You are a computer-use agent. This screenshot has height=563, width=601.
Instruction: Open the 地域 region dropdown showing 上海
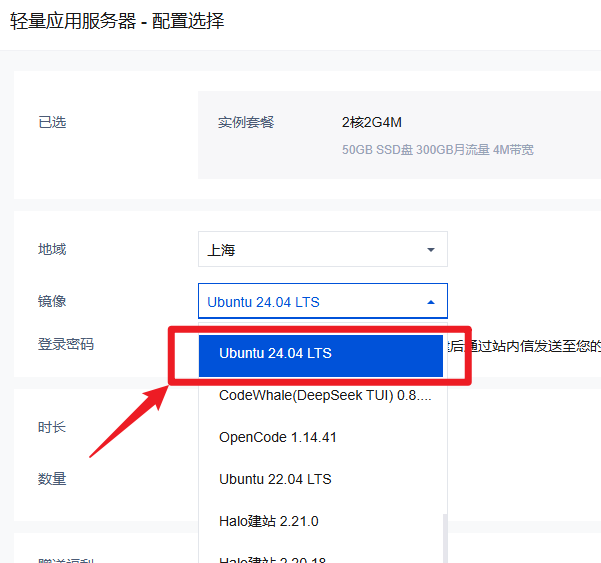[323, 249]
